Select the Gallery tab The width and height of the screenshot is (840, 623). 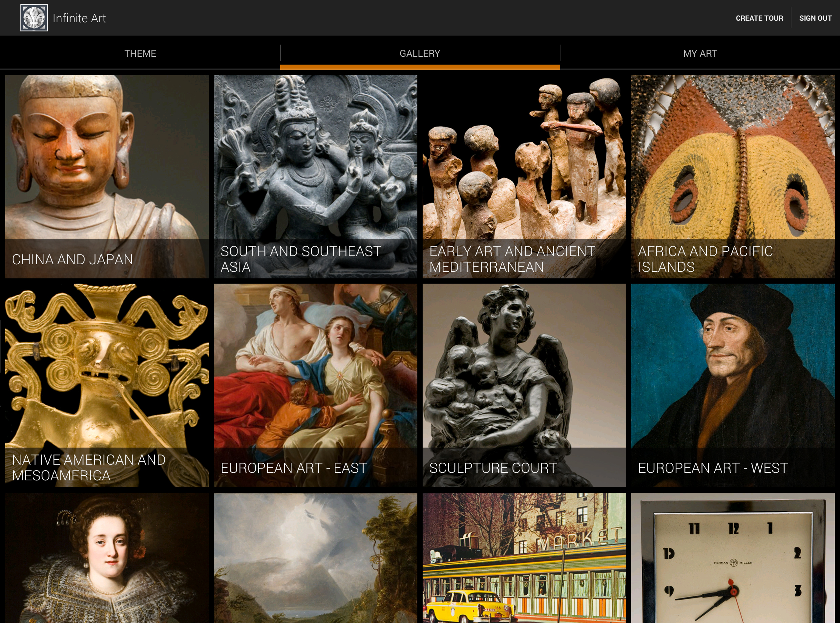(420, 53)
